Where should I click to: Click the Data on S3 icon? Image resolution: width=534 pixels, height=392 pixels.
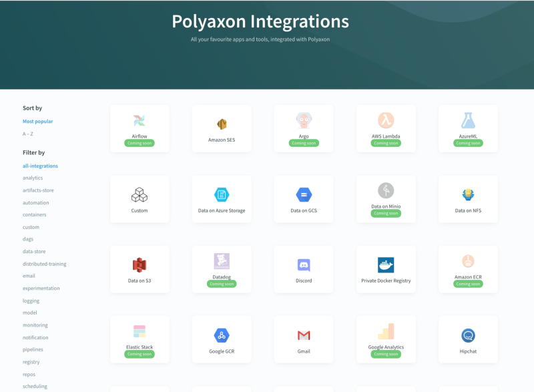pos(140,265)
